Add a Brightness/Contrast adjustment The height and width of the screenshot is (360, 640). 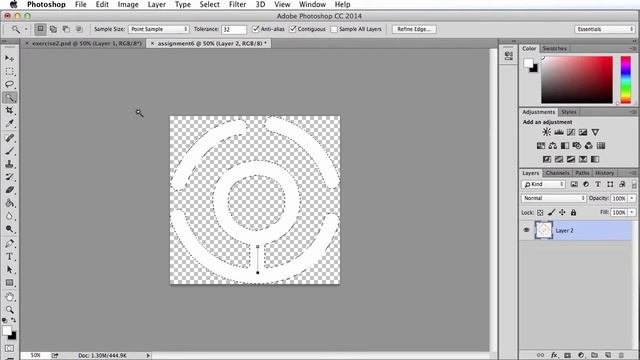point(547,132)
